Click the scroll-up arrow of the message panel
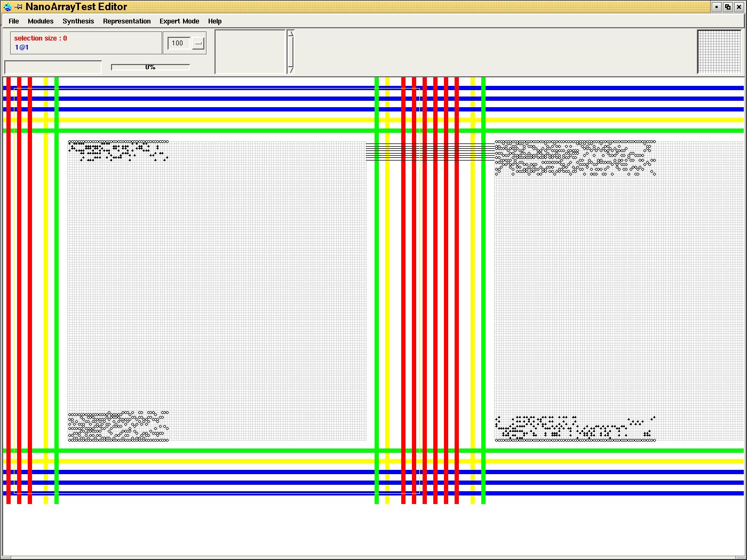This screenshot has height=560, width=747. 291,34
